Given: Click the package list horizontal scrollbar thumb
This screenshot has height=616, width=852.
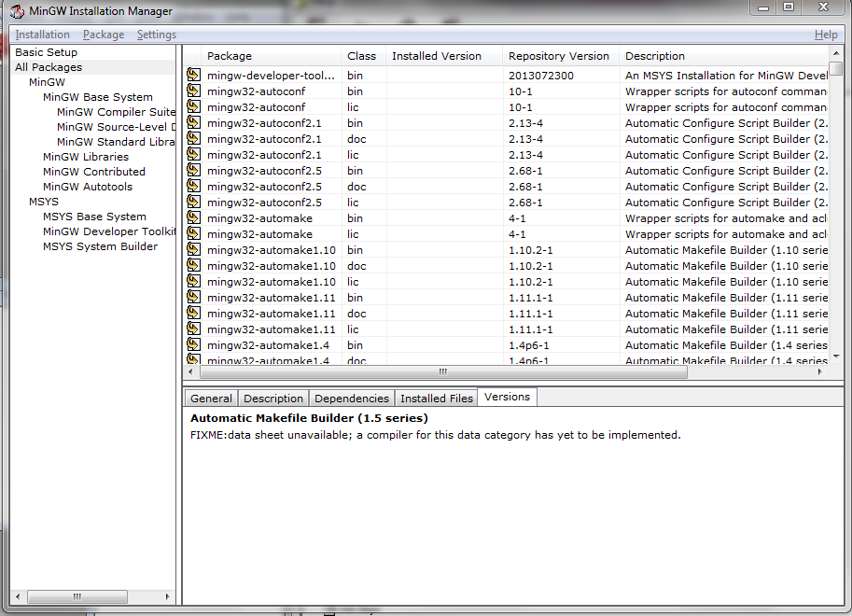Looking at the screenshot, I should point(443,371).
